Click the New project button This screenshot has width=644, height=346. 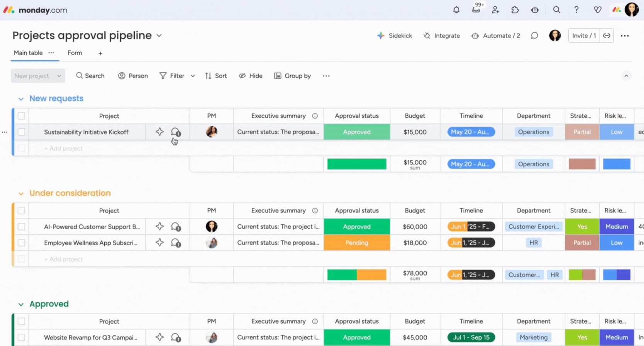(x=32, y=76)
